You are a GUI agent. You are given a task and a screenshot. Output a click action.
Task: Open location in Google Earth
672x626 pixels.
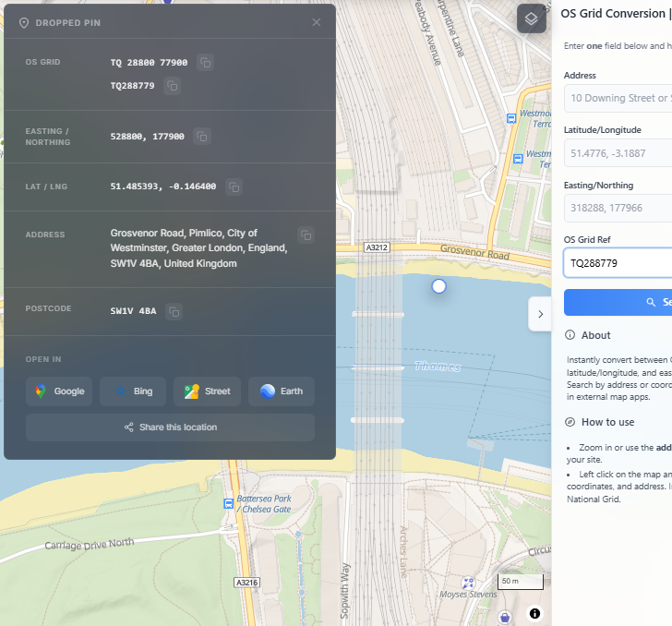[282, 391]
